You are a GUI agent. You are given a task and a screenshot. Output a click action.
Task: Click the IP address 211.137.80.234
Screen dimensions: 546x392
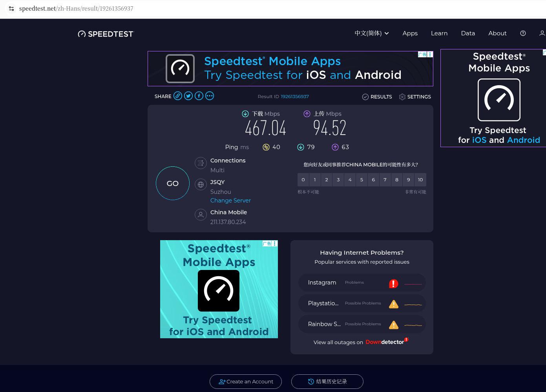coord(228,222)
